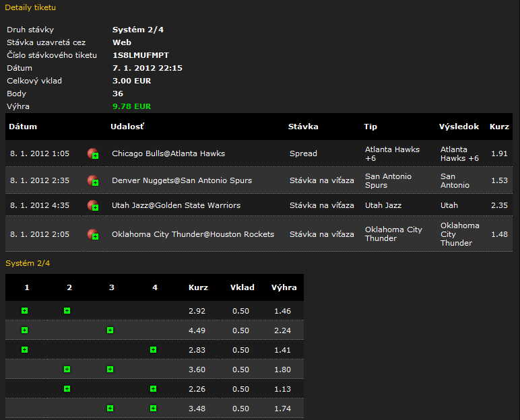Click green plus in column 4 of 2.26 row
Image resolution: width=520 pixels, height=420 pixels.
coord(153,388)
